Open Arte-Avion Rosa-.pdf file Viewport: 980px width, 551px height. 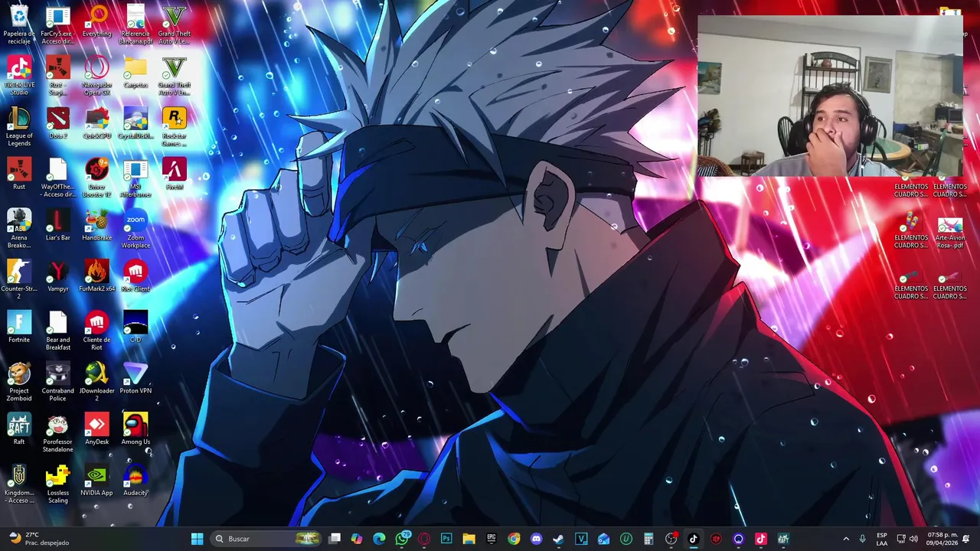click(950, 232)
